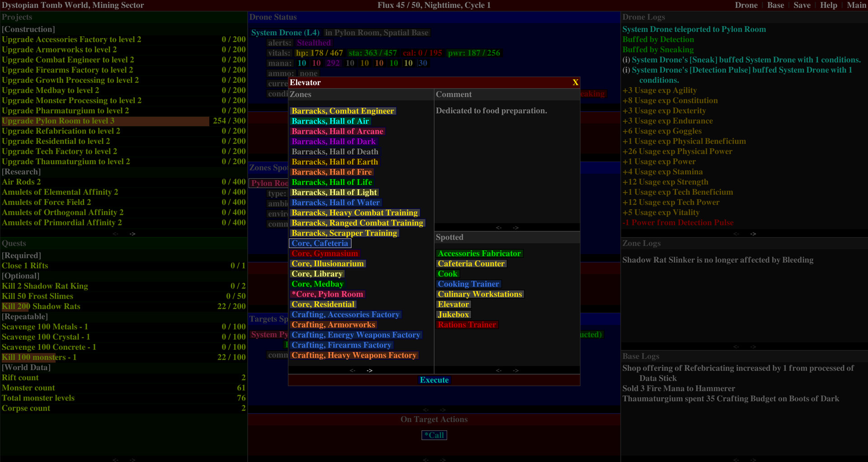The width and height of the screenshot is (868, 462).
Task: Close the Elevator dialog with X
Action: tap(575, 82)
